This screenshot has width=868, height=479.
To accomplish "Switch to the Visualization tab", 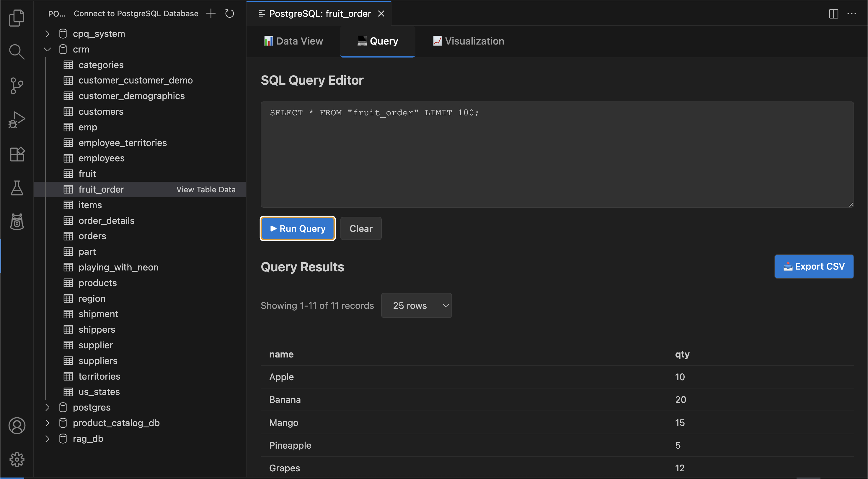I will click(x=468, y=41).
